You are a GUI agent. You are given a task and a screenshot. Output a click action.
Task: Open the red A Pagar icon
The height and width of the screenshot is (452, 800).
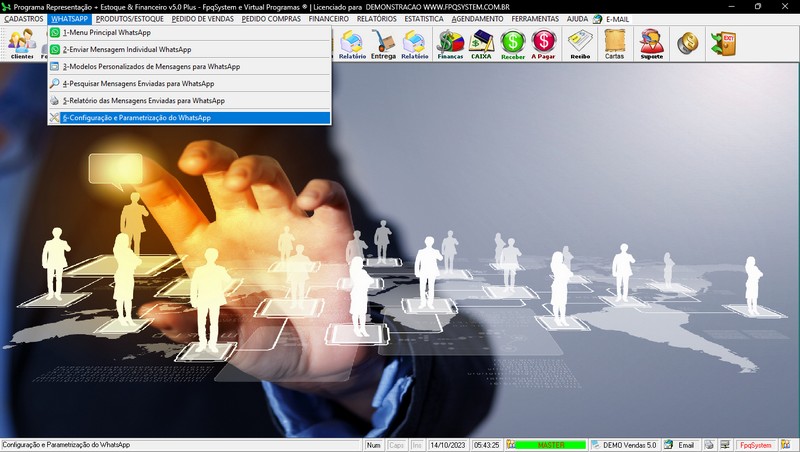tap(543, 44)
